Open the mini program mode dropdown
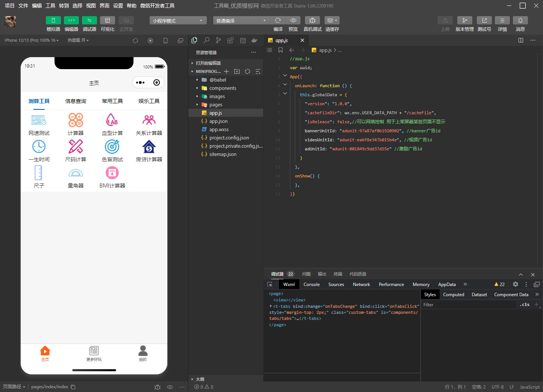Image resolution: width=543 pixels, height=392 pixels. pyautogui.click(x=178, y=21)
